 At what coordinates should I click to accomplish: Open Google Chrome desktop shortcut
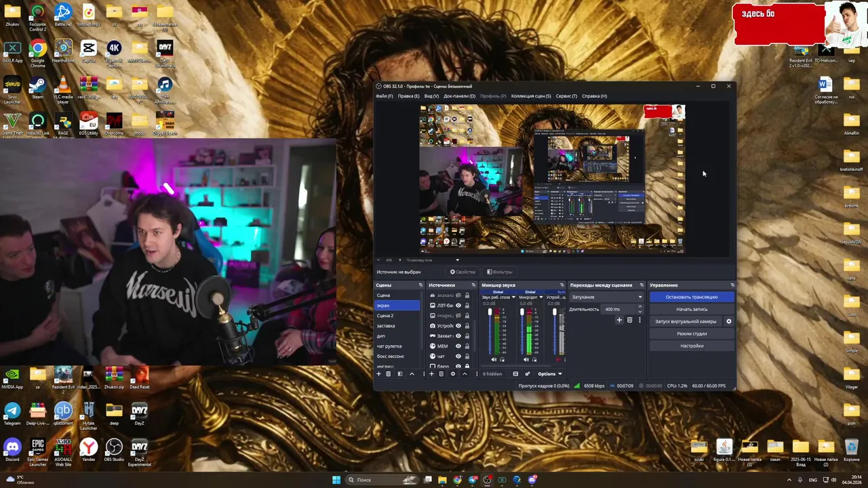click(37, 53)
